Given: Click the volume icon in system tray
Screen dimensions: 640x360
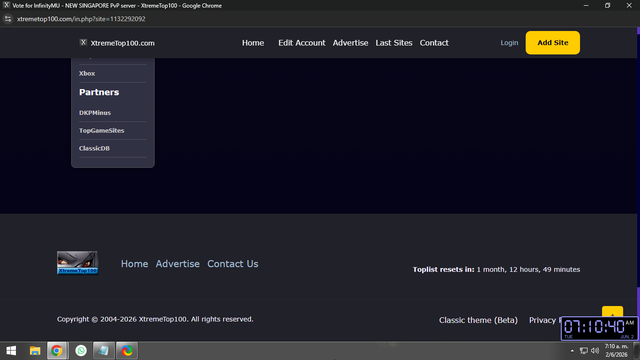Looking at the screenshot, I should click(x=595, y=351).
